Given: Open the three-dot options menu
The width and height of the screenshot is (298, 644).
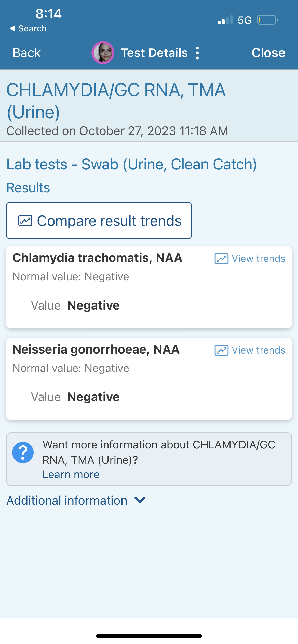Looking at the screenshot, I should point(197,53).
